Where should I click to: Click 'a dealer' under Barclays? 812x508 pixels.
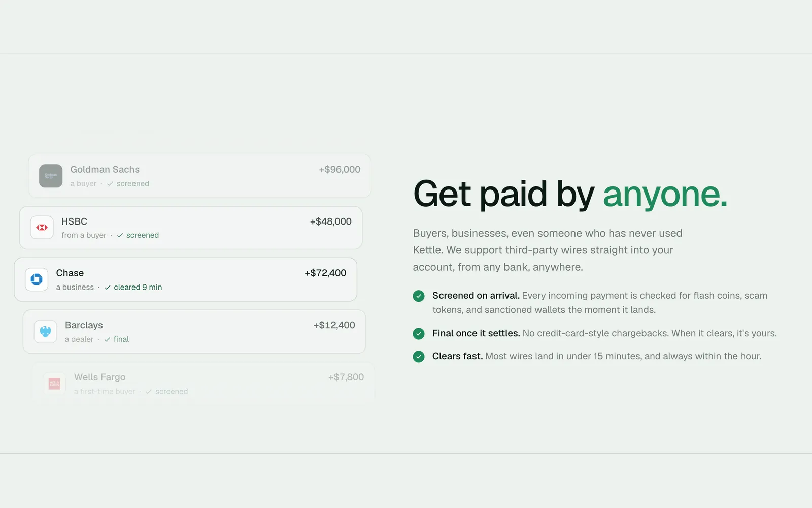pyautogui.click(x=79, y=339)
